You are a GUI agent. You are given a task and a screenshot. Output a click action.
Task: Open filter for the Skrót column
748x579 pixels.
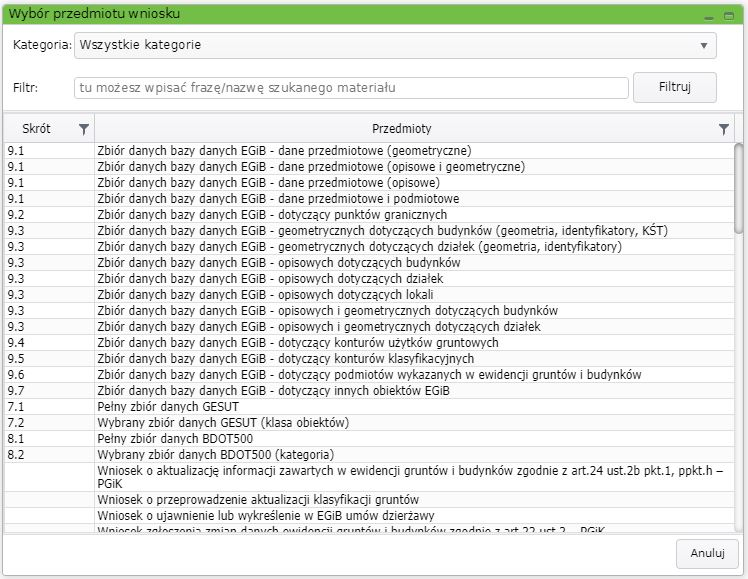pyautogui.click(x=84, y=129)
